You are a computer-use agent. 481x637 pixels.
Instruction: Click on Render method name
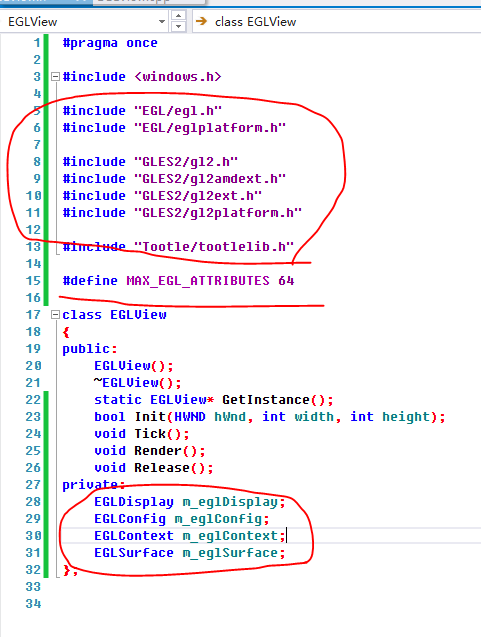tap(158, 451)
